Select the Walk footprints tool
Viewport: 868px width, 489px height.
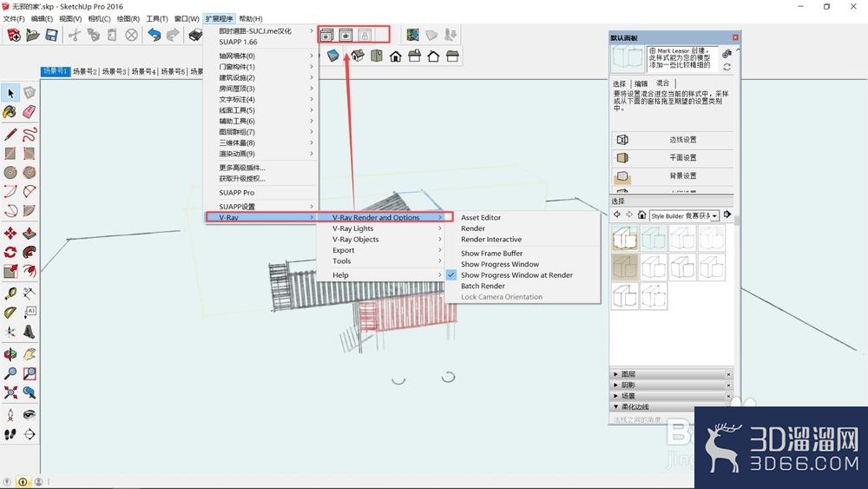pyautogui.click(x=10, y=434)
